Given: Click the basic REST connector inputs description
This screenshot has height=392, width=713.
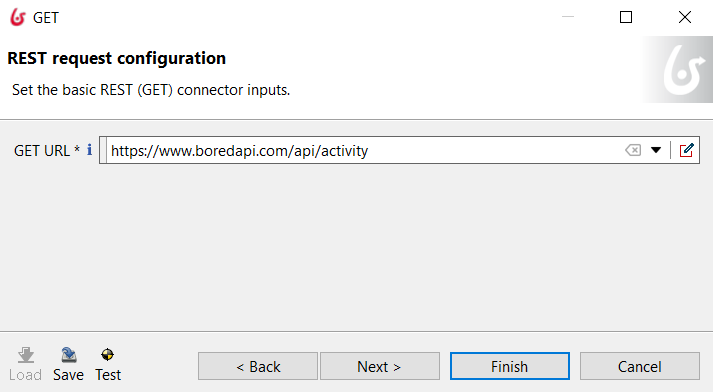Looking at the screenshot, I should (x=151, y=90).
